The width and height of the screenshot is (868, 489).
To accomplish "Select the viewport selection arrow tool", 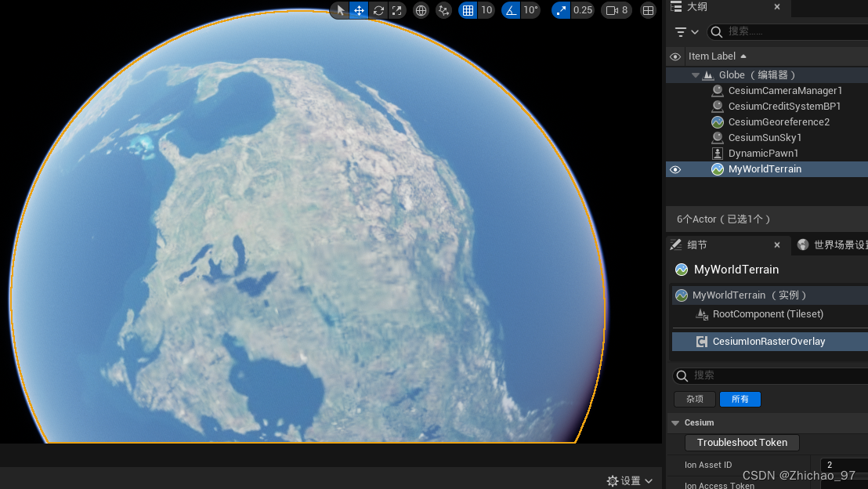I will pyautogui.click(x=338, y=10).
